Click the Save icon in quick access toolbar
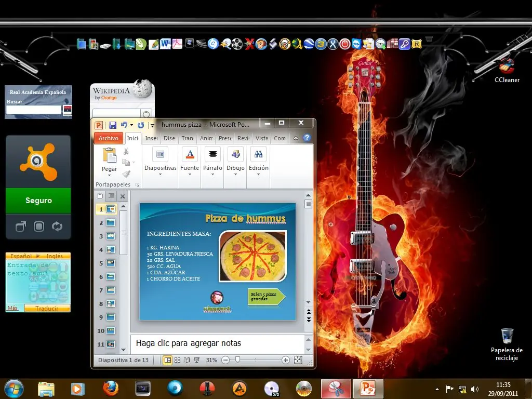Viewport: 532px width, 399px height. pyautogui.click(x=113, y=125)
